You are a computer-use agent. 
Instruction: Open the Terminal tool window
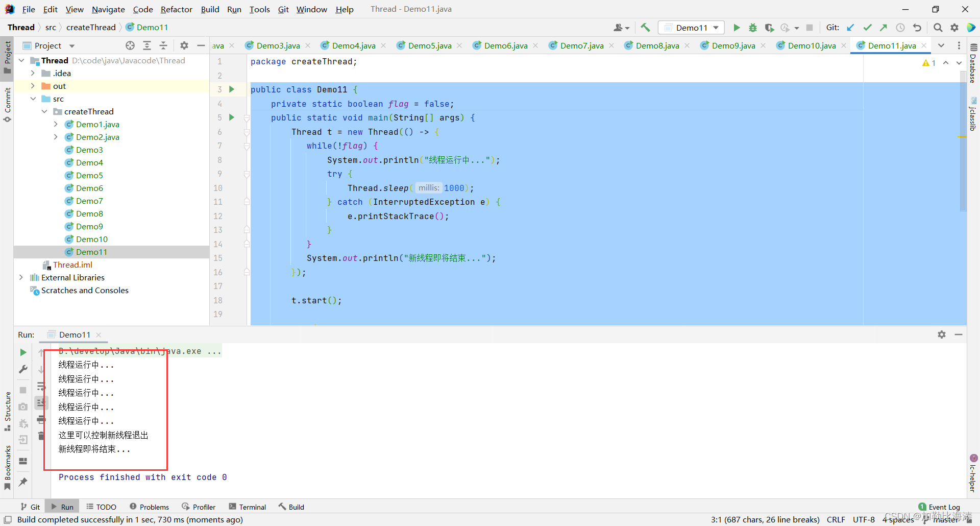point(248,507)
